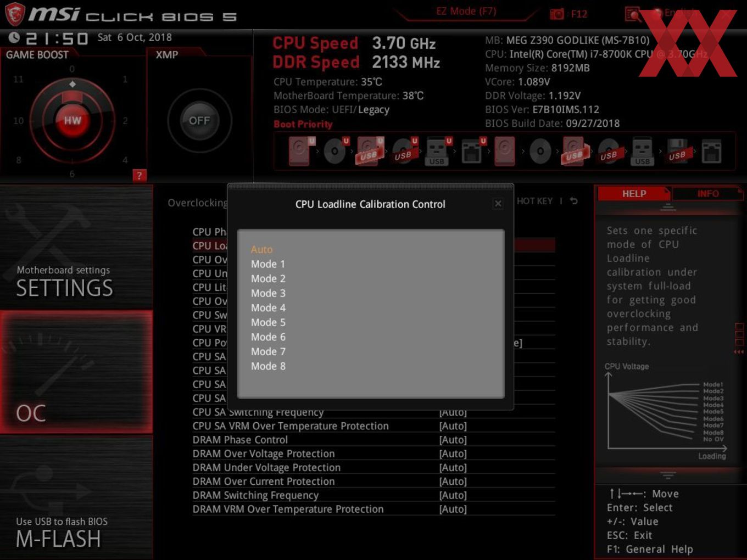Choose Mode 4 in the calibration list
This screenshot has width=747, height=560.
tap(268, 307)
